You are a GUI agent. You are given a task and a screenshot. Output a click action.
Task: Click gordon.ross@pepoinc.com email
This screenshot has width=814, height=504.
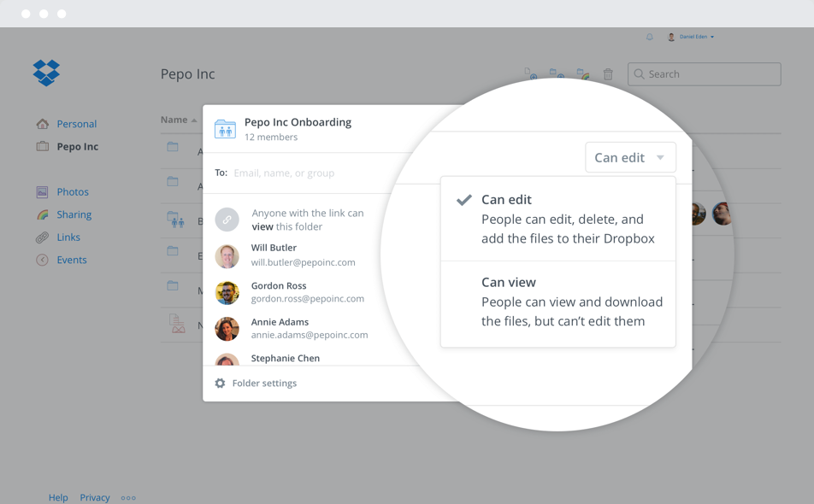(308, 299)
